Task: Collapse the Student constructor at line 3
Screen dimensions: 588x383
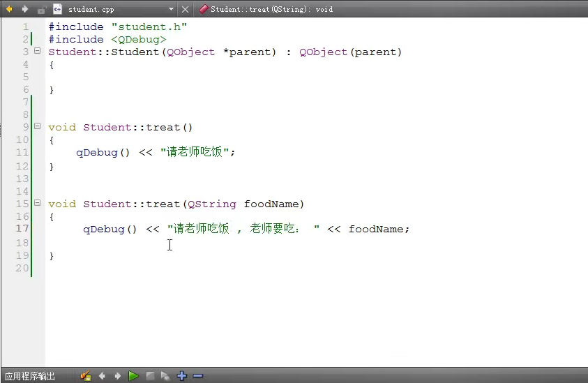Action: pos(37,51)
